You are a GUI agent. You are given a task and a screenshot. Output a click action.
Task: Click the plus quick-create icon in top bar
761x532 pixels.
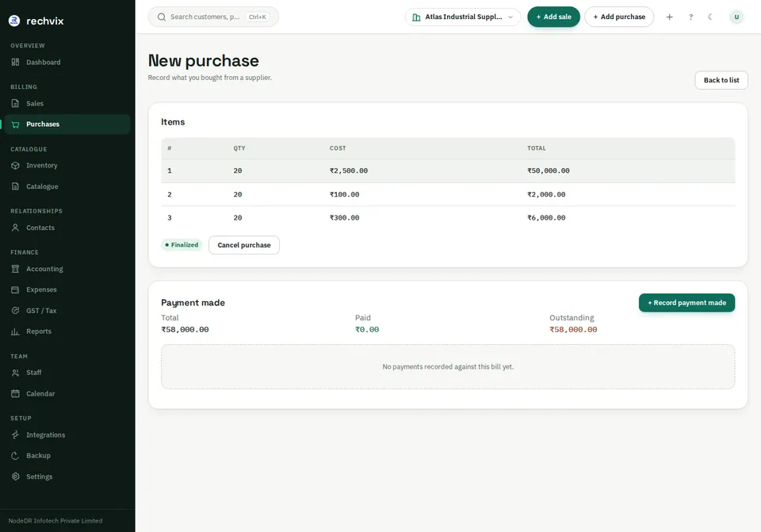[669, 17]
